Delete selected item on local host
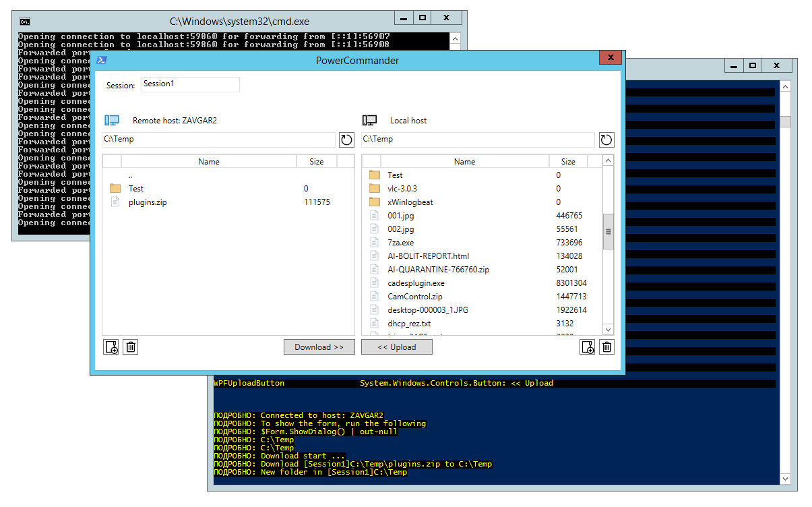This screenshot has height=507, width=812. [x=607, y=347]
